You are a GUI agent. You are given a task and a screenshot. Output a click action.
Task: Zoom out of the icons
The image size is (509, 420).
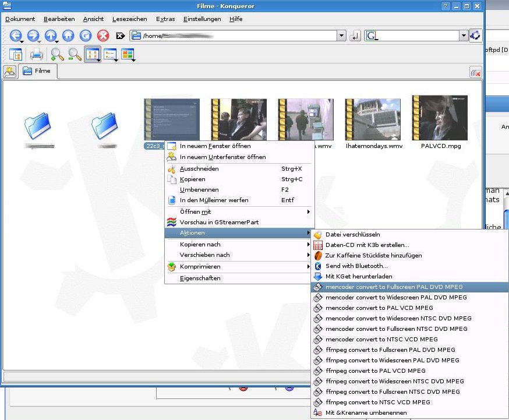[x=75, y=55]
